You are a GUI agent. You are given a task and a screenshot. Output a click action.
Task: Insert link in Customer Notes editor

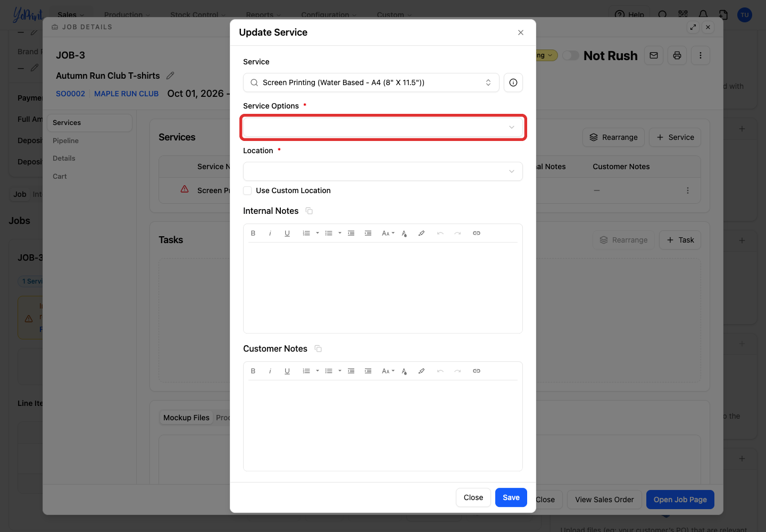pos(477,371)
